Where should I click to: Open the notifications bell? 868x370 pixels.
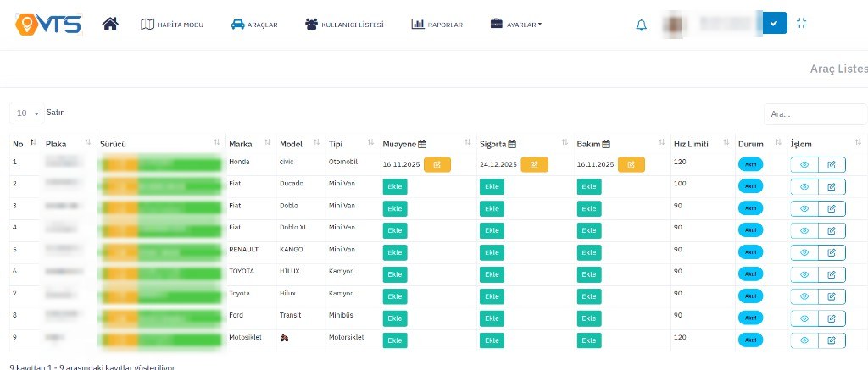click(x=641, y=25)
